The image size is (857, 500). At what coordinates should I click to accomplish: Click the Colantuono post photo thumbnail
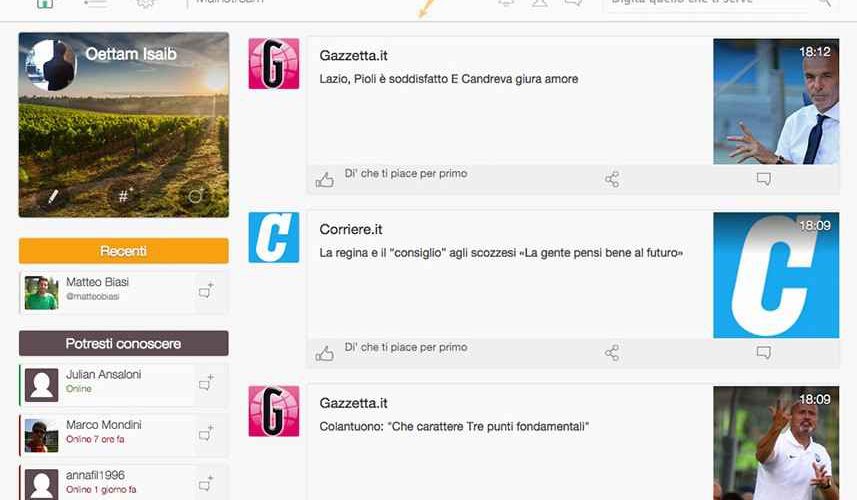point(776,443)
